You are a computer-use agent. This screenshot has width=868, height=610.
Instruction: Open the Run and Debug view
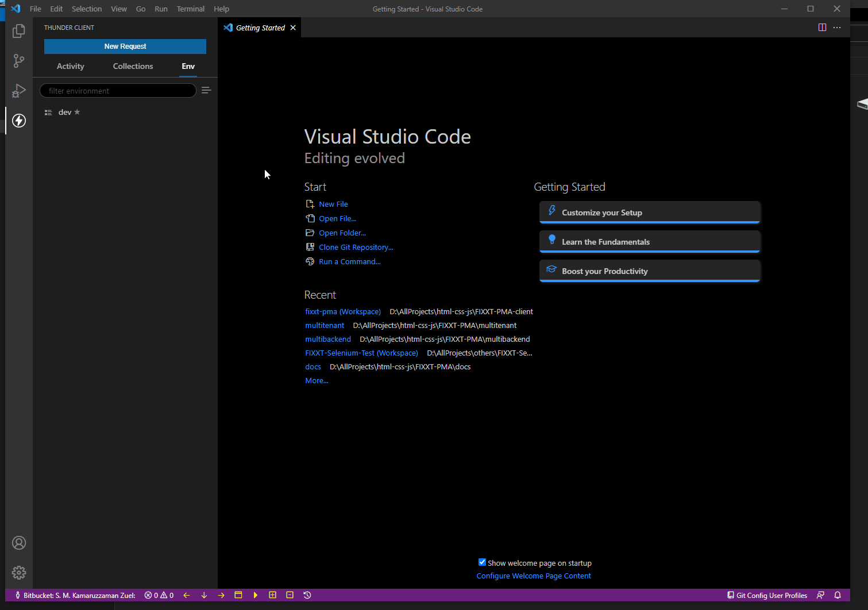[19, 91]
